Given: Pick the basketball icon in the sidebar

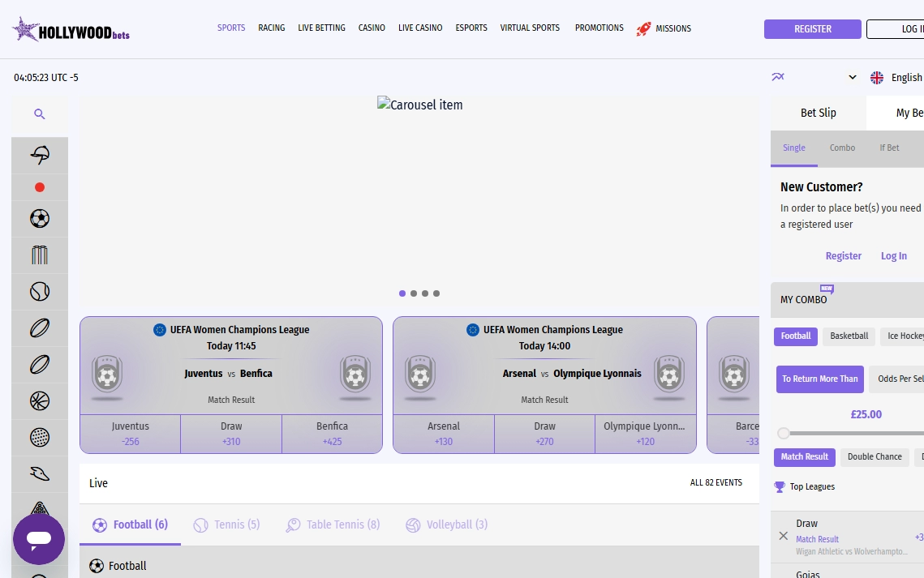Looking at the screenshot, I should [x=40, y=400].
